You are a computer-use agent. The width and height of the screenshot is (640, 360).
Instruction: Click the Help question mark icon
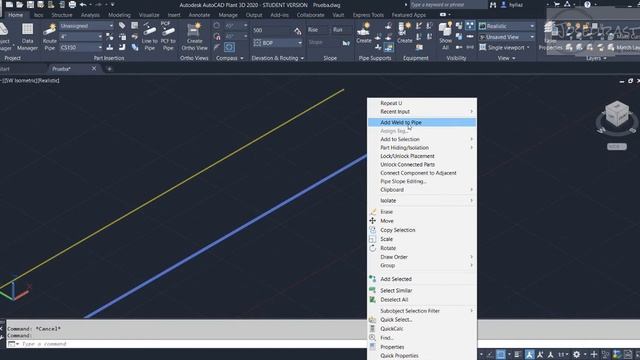tap(587, 4)
